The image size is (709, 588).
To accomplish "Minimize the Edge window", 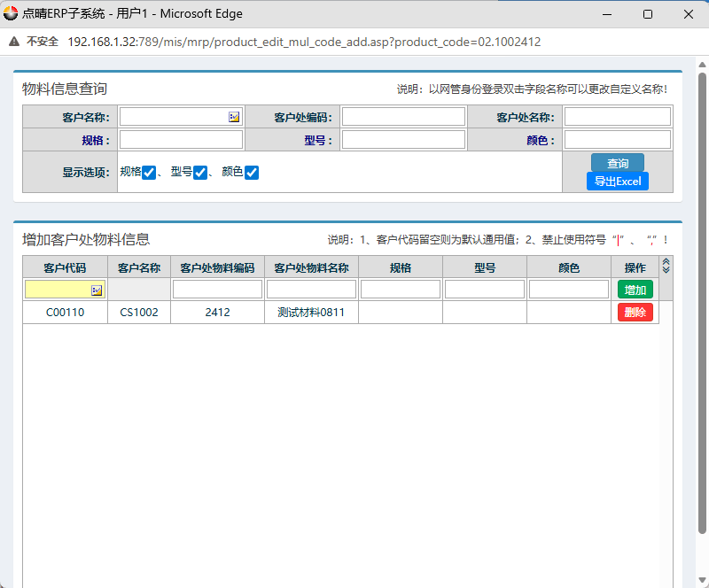I will pos(607,14).
